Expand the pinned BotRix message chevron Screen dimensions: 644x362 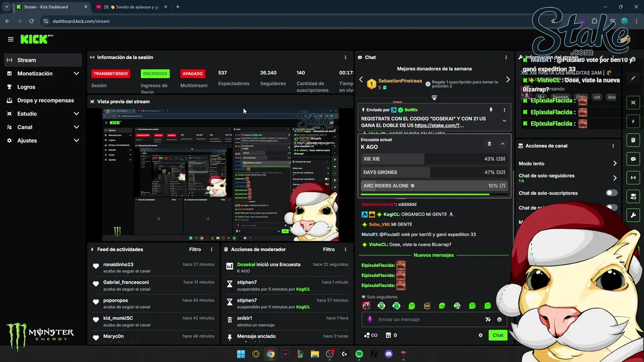[504, 121]
